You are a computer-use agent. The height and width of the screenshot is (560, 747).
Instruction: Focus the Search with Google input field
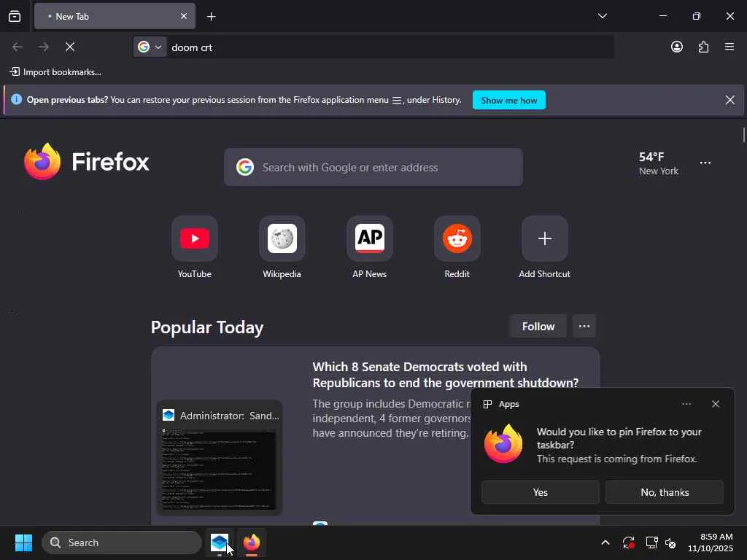(373, 167)
